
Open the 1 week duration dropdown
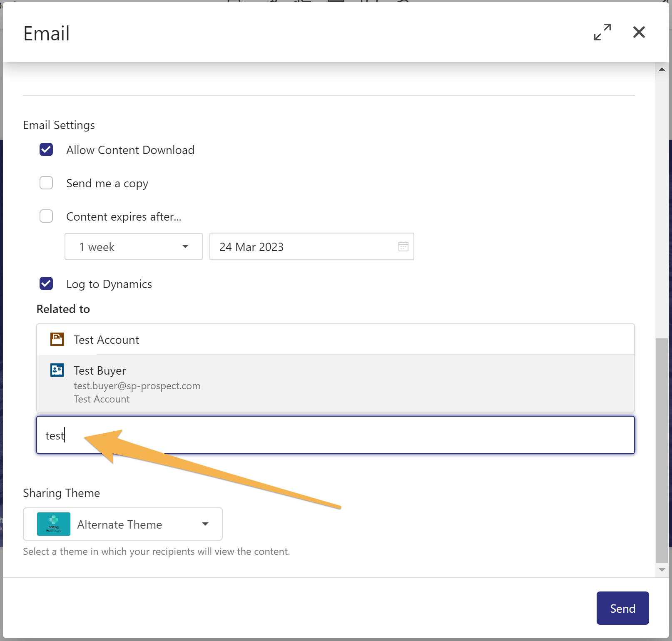point(133,246)
